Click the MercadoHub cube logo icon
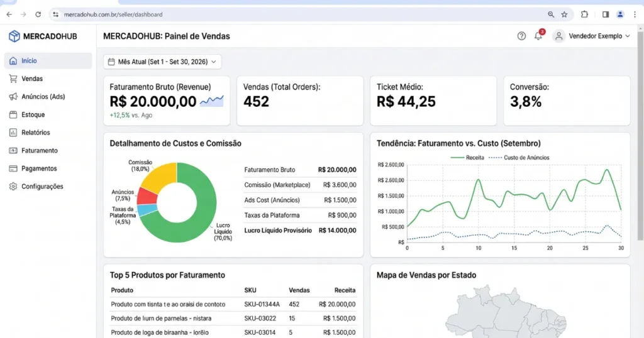This screenshot has width=644, height=338. [14, 36]
